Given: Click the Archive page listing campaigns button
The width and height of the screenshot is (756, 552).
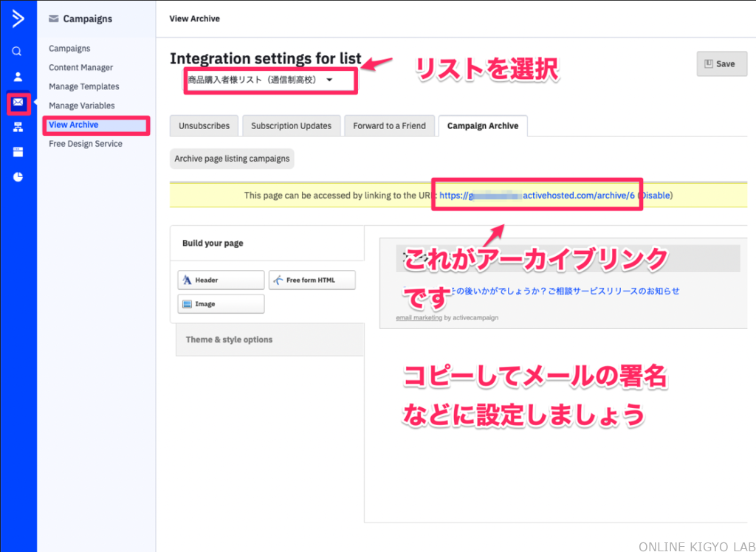Looking at the screenshot, I should pyautogui.click(x=232, y=159).
